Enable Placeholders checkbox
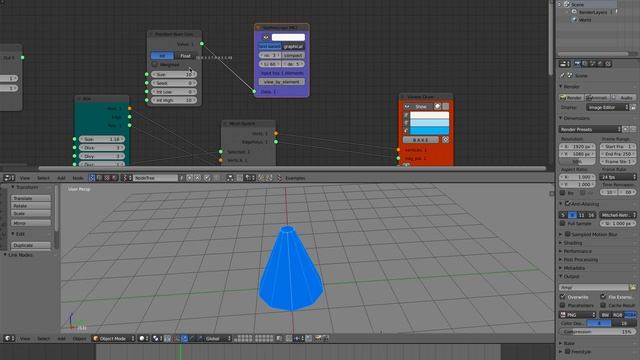Viewport: 640px width, 360px height. point(562,305)
